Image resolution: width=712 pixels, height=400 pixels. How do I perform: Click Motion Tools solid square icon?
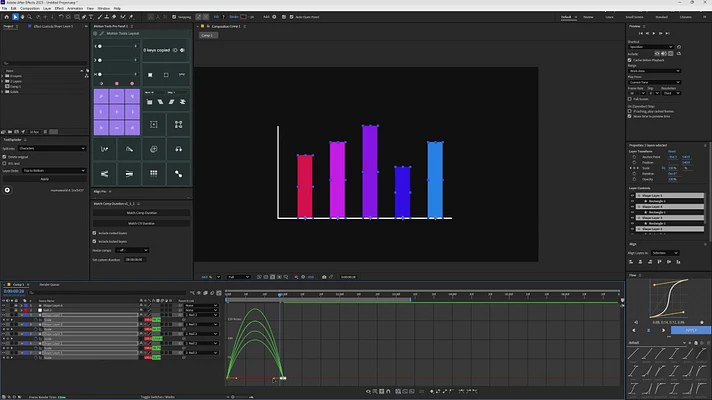(150, 74)
